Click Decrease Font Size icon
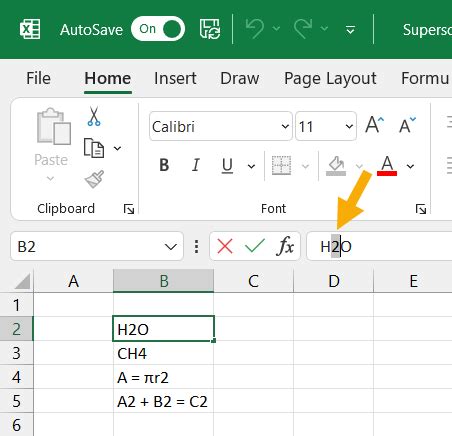The image size is (452, 436). 408,125
